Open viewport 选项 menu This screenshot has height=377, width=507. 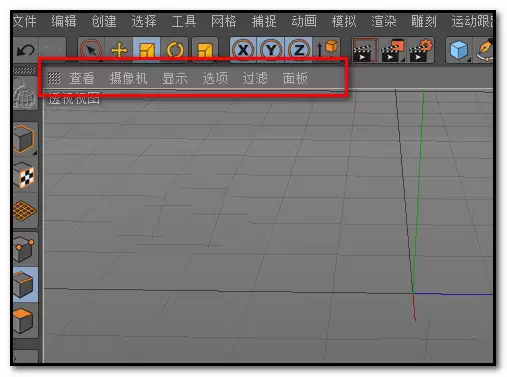pos(215,78)
